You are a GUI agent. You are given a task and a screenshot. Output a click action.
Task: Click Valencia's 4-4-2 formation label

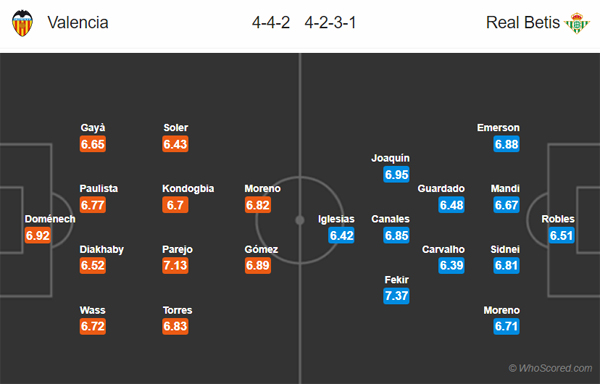click(271, 23)
